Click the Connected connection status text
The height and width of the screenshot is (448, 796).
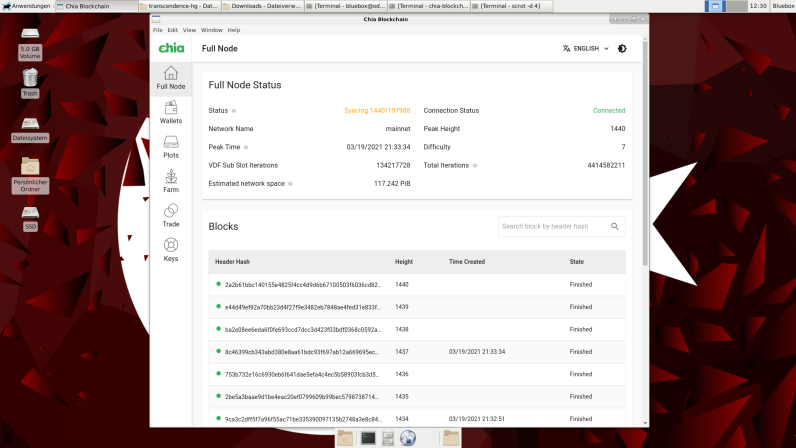[x=609, y=111]
